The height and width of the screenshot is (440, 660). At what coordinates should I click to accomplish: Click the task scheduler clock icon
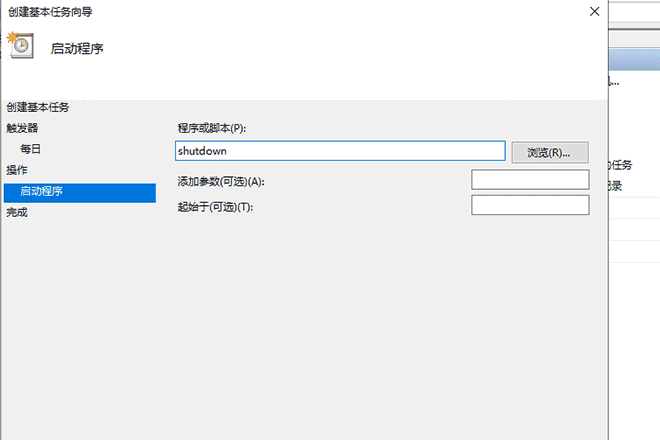coord(20,45)
